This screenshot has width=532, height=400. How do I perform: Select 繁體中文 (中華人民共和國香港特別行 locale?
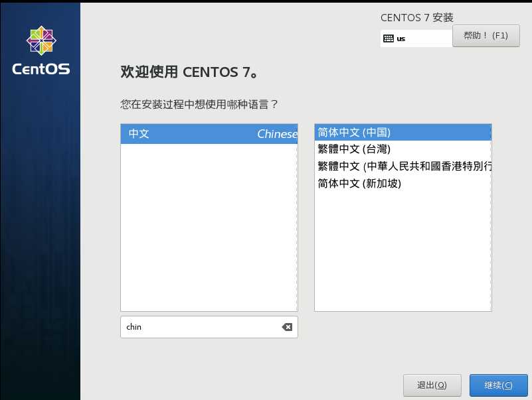tap(402, 166)
